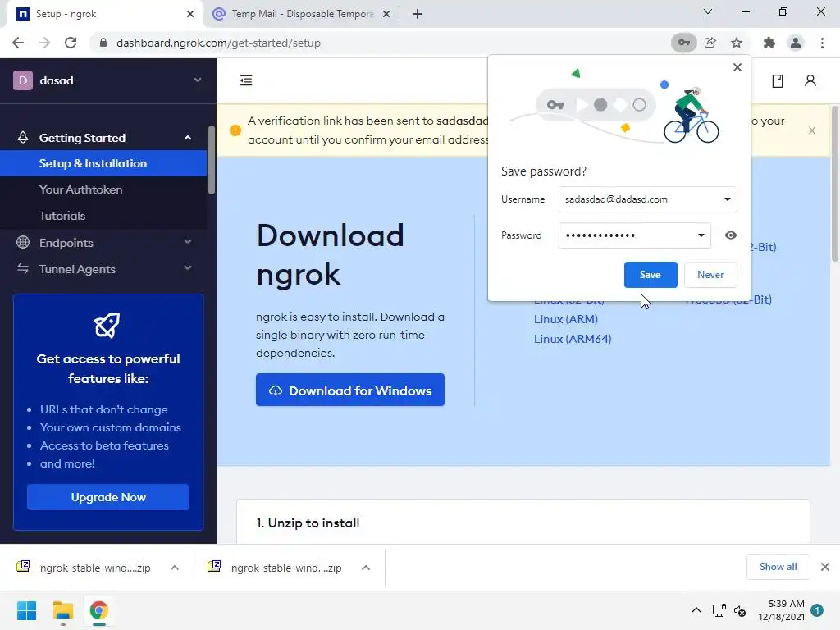Open a new Chrome tab
This screenshot has width=840, height=630.
pyautogui.click(x=418, y=14)
